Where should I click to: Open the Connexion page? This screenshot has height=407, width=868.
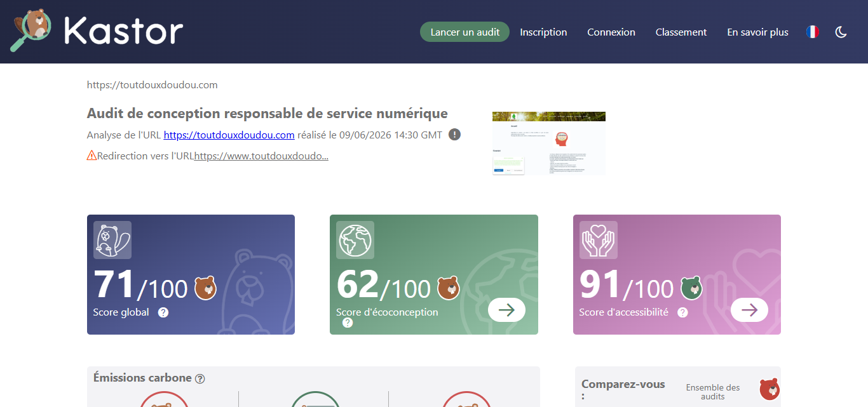point(611,32)
